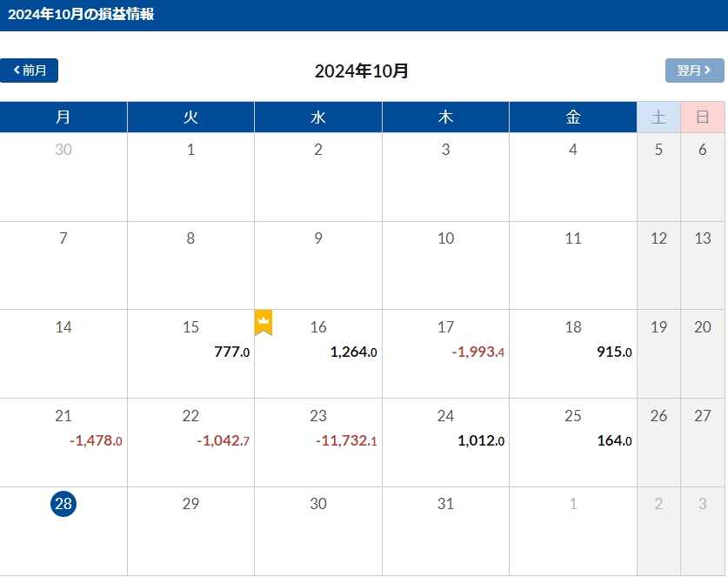This screenshot has width=728, height=577.
Task: View the -1,042.7 loss on October 22
Action: tap(224, 441)
